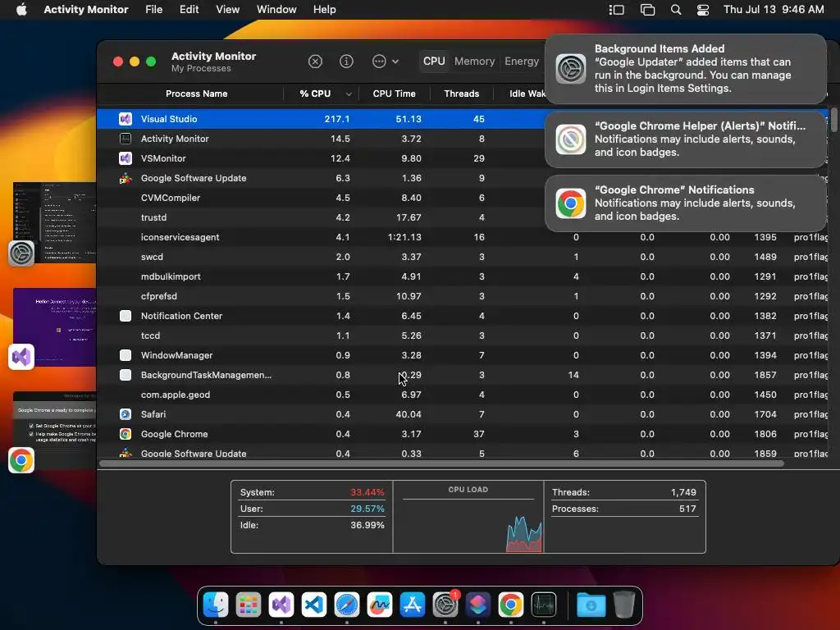Select the mdbulkimport process row

point(463,276)
